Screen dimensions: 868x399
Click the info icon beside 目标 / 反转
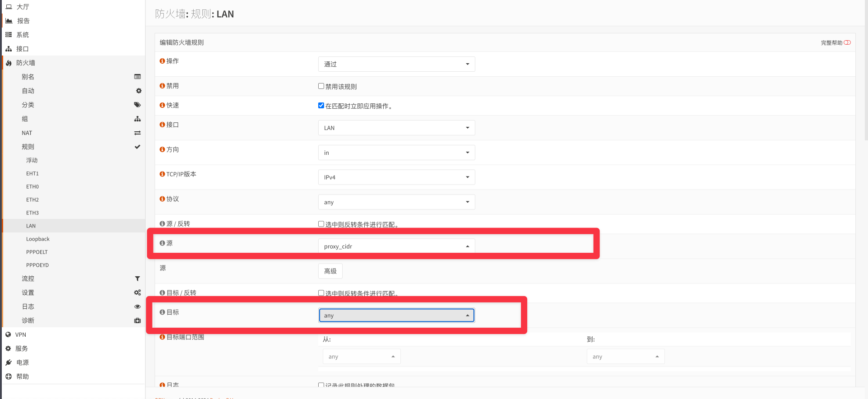point(162,293)
